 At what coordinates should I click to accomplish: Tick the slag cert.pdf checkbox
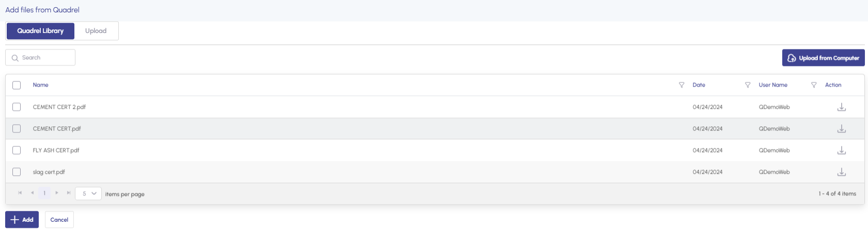click(17, 172)
